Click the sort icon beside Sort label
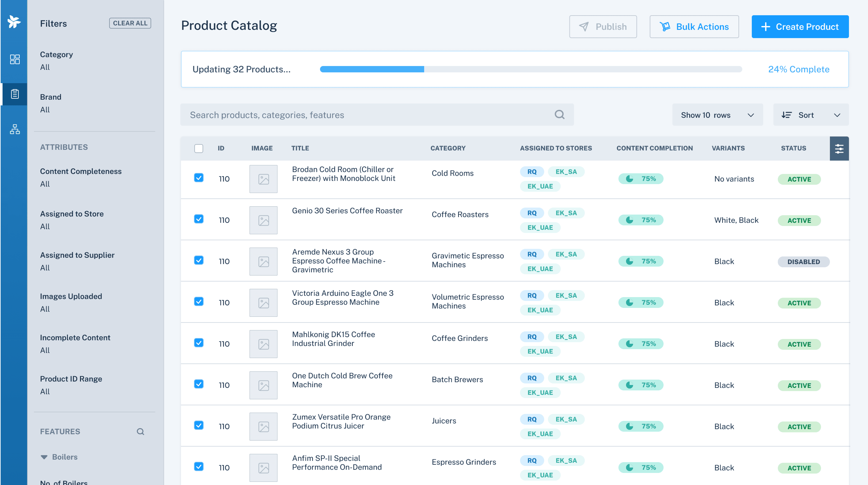868x485 pixels. tap(786, 115)
